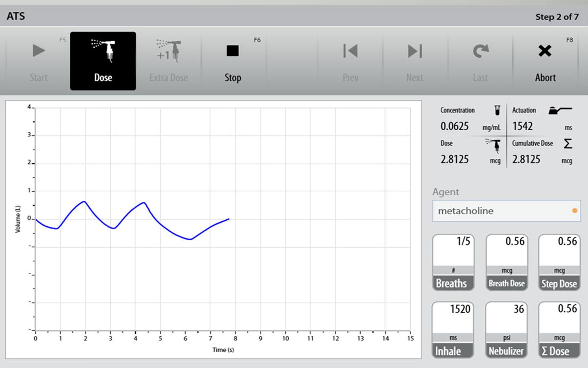This screenshot has width=588, height=368.
Task: Click the Σ Dose tile
Action: pos(559,330)
